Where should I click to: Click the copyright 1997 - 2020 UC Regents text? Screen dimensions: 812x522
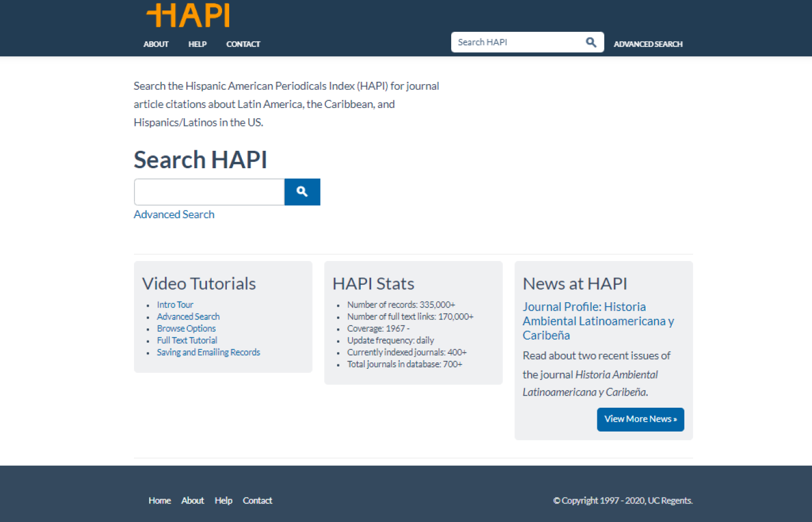coord(623,501)
